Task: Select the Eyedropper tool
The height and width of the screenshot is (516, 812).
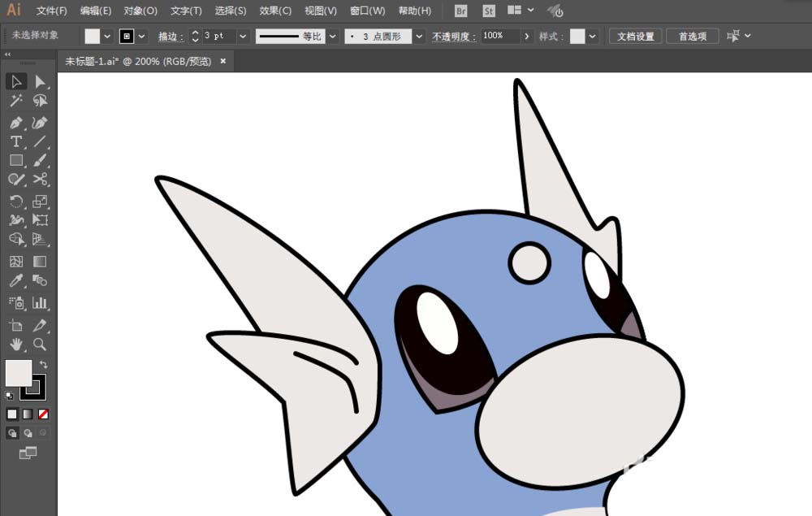Action: click(16, 281)
